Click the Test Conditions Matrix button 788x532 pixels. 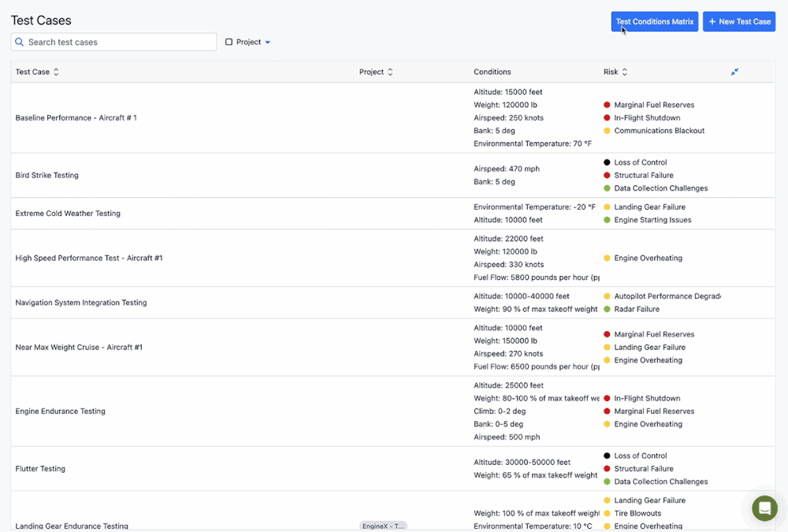654,21
